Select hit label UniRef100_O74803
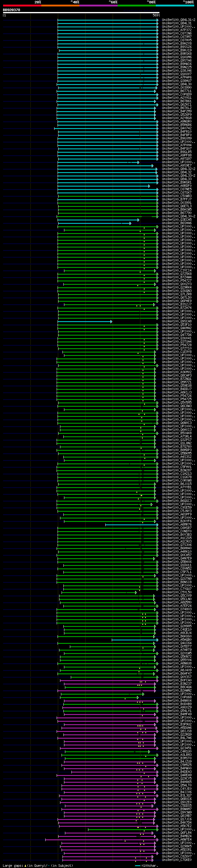197x868 pixels. [177, 609]
